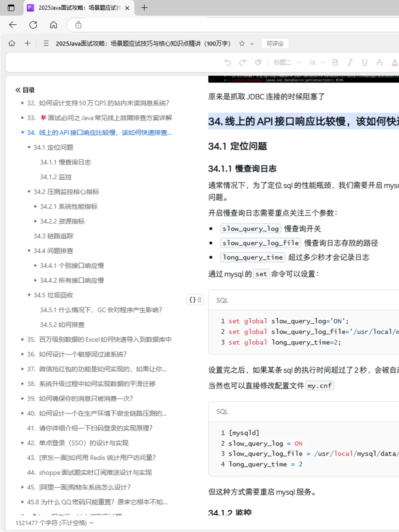Open the font color tool
The height and width of the screenshot is (532, 399).
[x=395, y=62]
